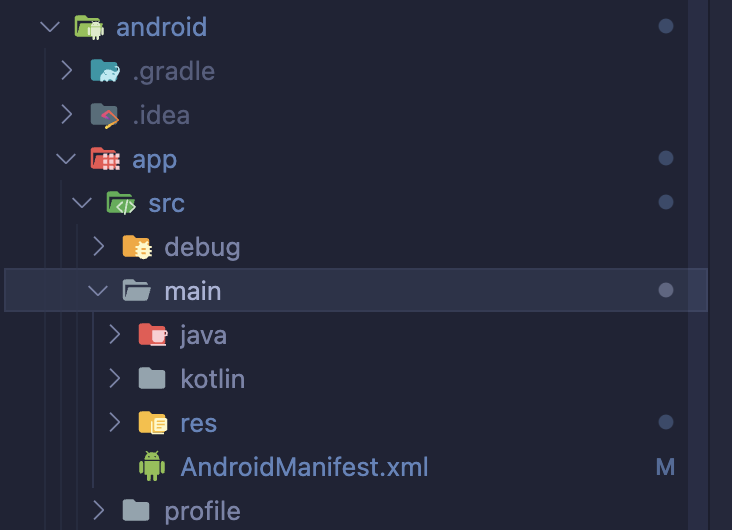Screen dimensions: 732x530
Task: Click the M status badge on AndroidManifest.xml
Action: pyautogui.click(x=665, y=467)
